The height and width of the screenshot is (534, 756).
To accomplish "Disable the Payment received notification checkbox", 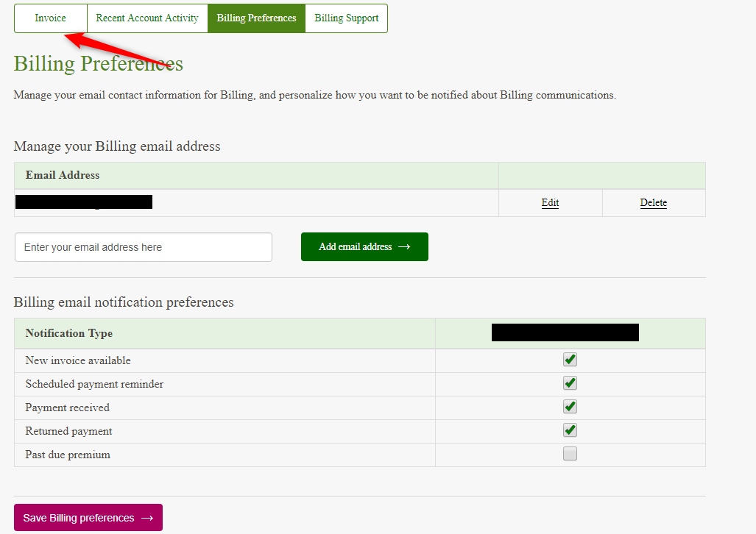I will 570,407.
